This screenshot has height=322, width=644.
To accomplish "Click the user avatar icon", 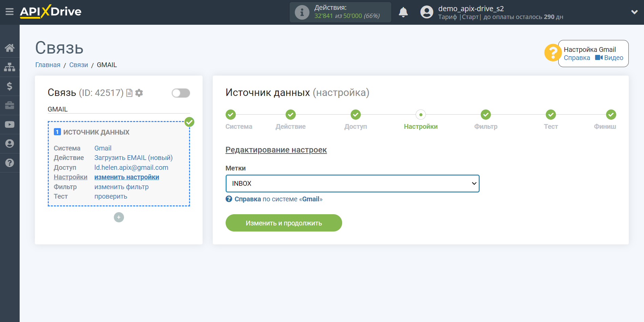I will (427, 12).
